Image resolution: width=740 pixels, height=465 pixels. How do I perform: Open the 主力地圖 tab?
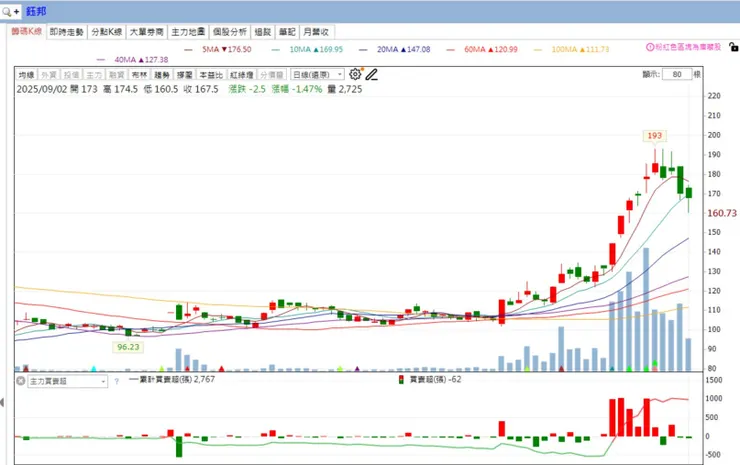coord(188,32)
